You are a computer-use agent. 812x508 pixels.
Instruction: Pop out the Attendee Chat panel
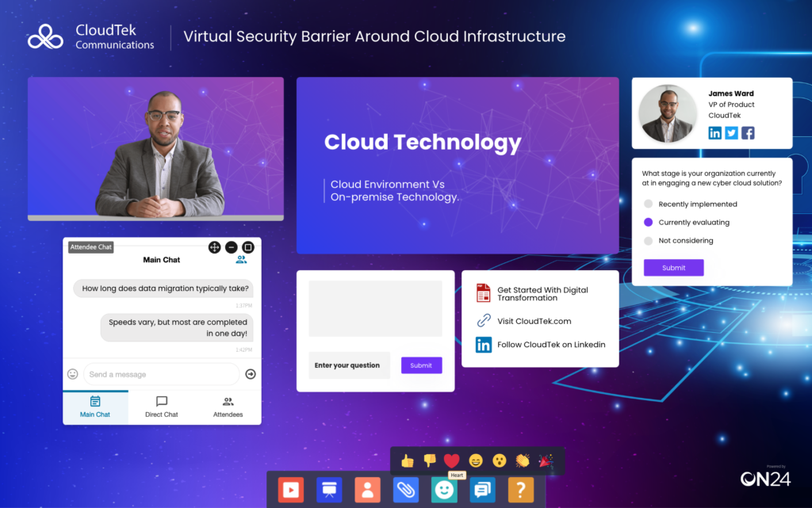[248, 247]
